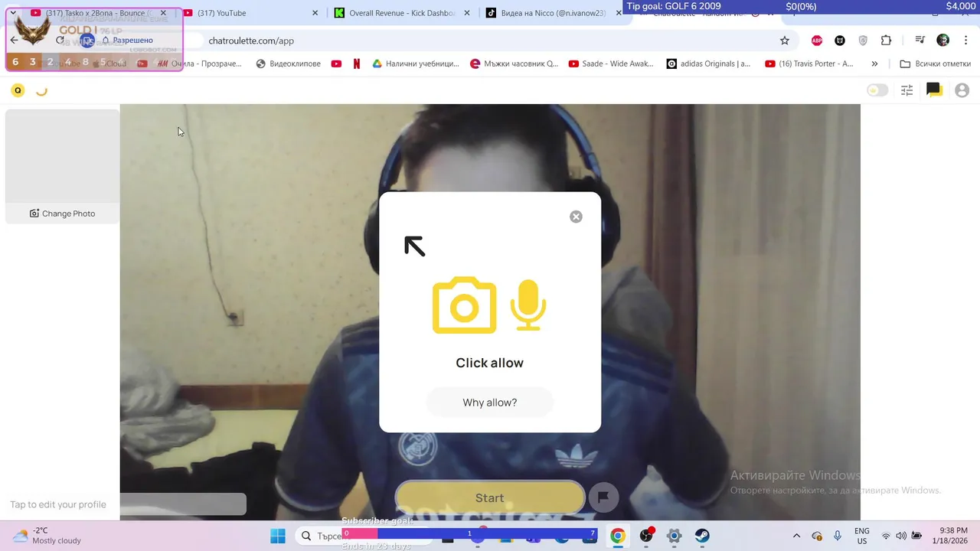Screen dimensions: 980x551
Task: Close the Overall Revenue Kick tab
Action: (x=466, y=13)
